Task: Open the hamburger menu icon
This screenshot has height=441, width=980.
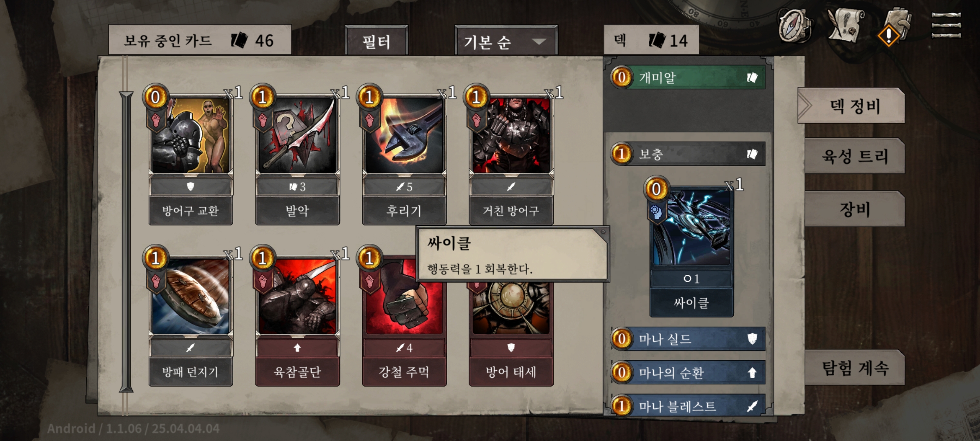Action: (946, 25)
